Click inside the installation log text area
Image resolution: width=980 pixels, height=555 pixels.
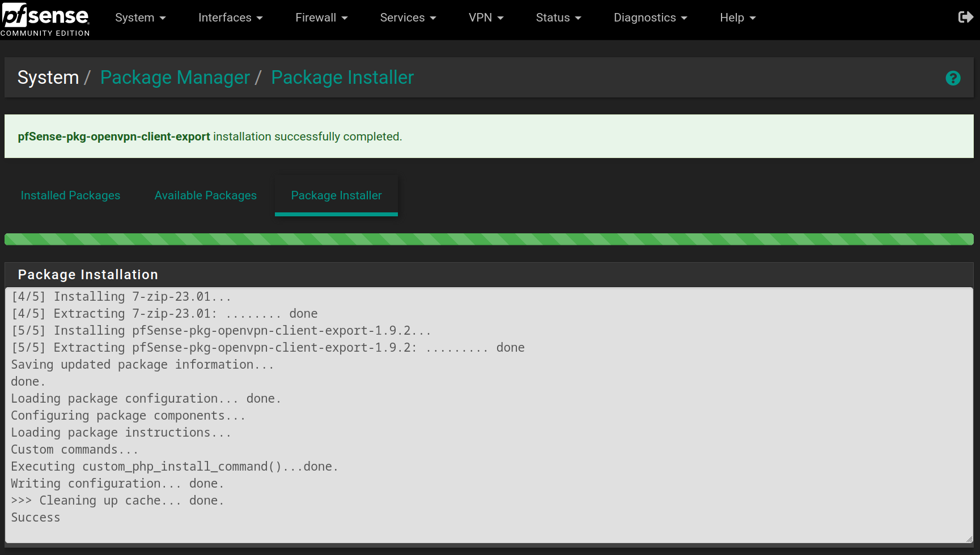(489, 415)
